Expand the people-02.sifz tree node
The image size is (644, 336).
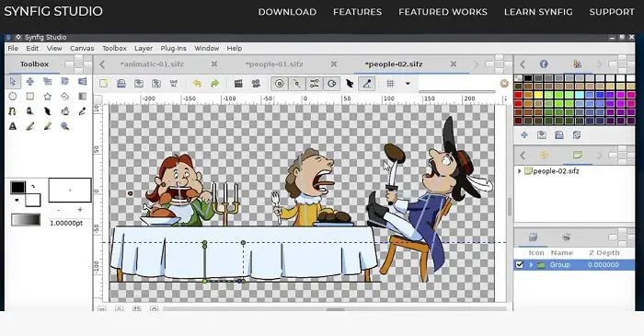(x=519, y=171)
